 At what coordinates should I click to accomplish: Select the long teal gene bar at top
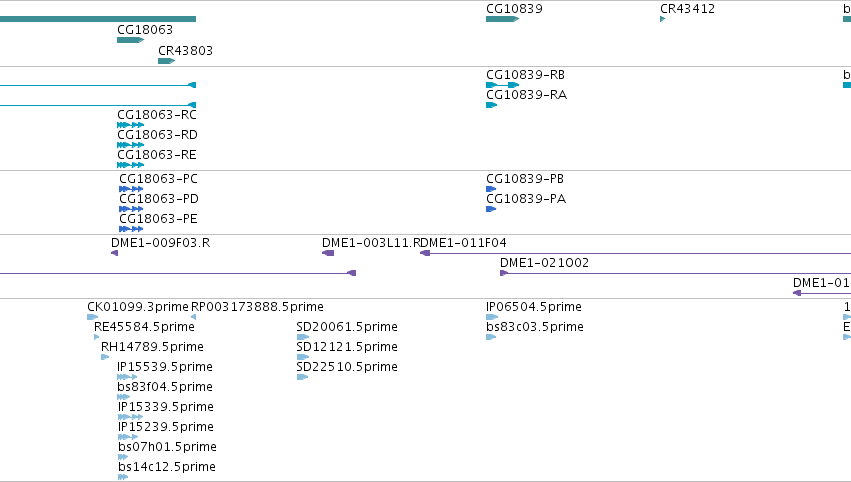[98, 19]
